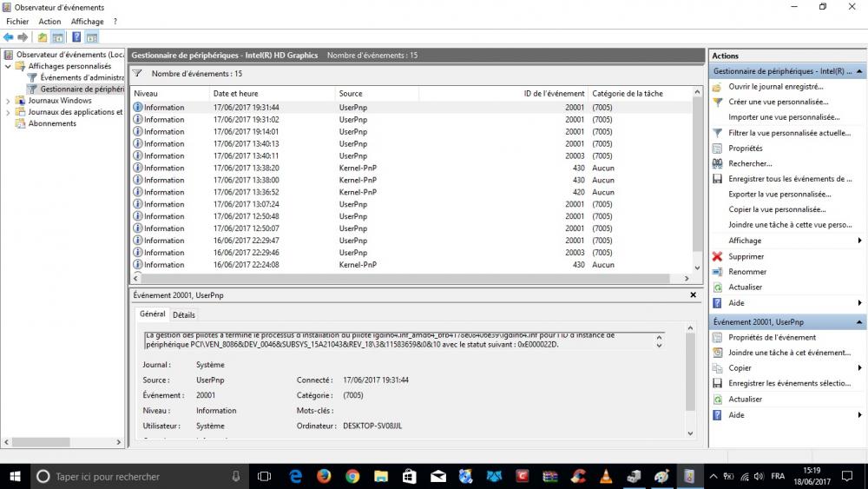The image size is (868, 489).
Task: Close the event preview pane with X
Action: [x=693, y=295]
